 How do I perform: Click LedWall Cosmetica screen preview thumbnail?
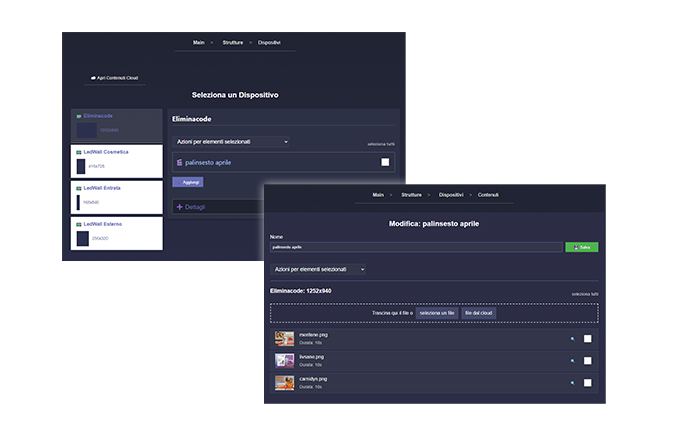point(81,167)
